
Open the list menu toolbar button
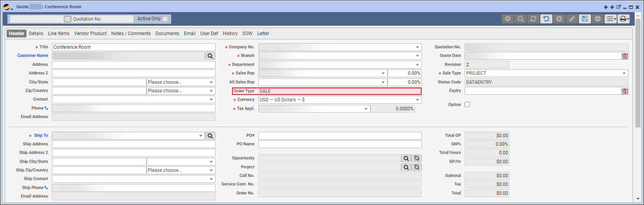coord(610,19)
